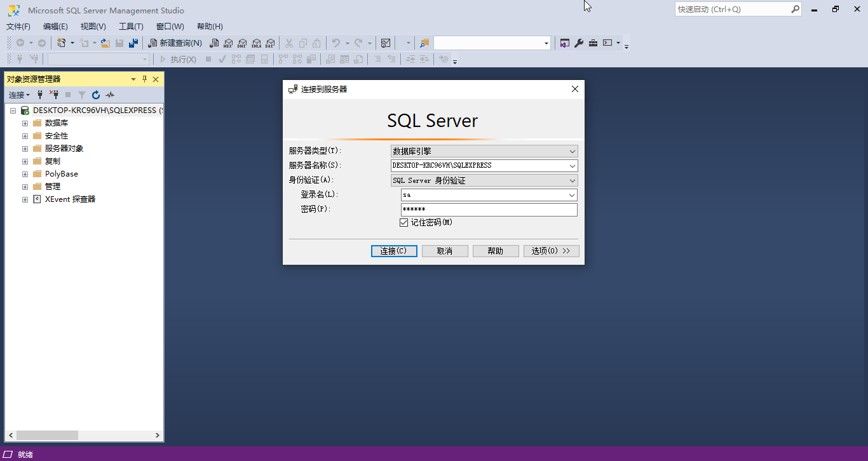Click the 取消 button
The width and height of the screenshot is (868, 461).
pyautogui.click(x=445, y=251)
